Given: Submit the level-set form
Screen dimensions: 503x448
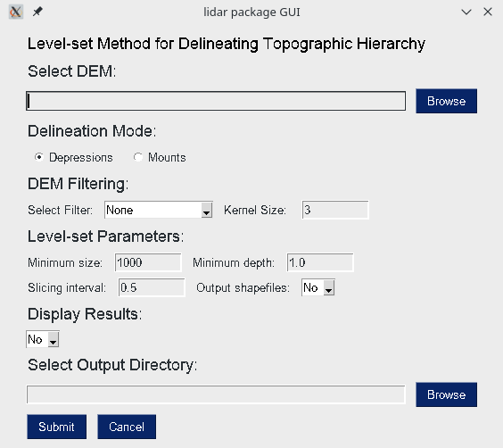Looking at the screenshot, I should [x=56, y=427].
